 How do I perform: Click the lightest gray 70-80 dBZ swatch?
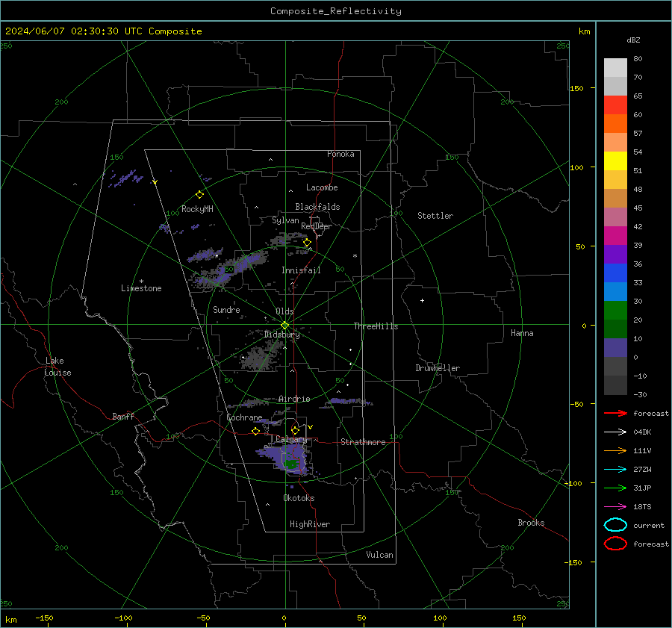615,68
